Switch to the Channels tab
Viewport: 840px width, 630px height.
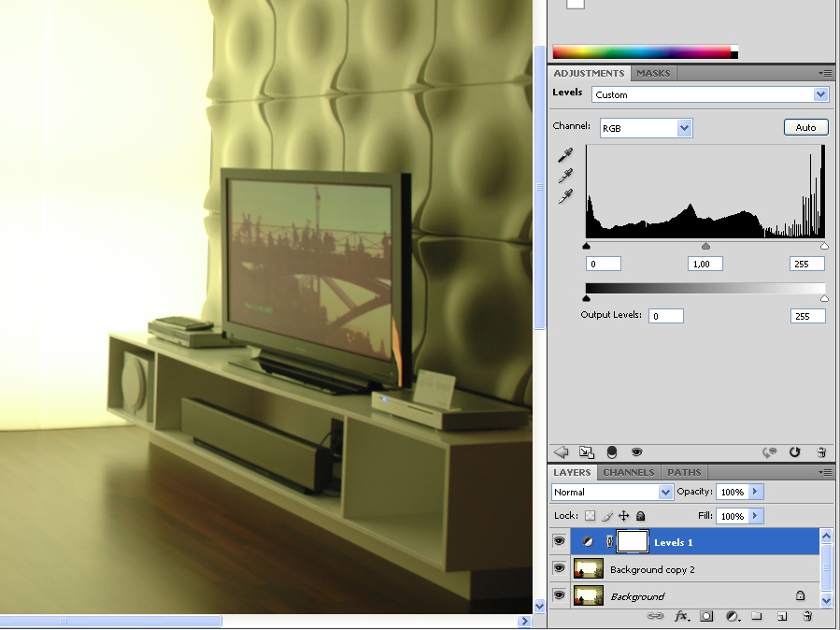[629, 473]
